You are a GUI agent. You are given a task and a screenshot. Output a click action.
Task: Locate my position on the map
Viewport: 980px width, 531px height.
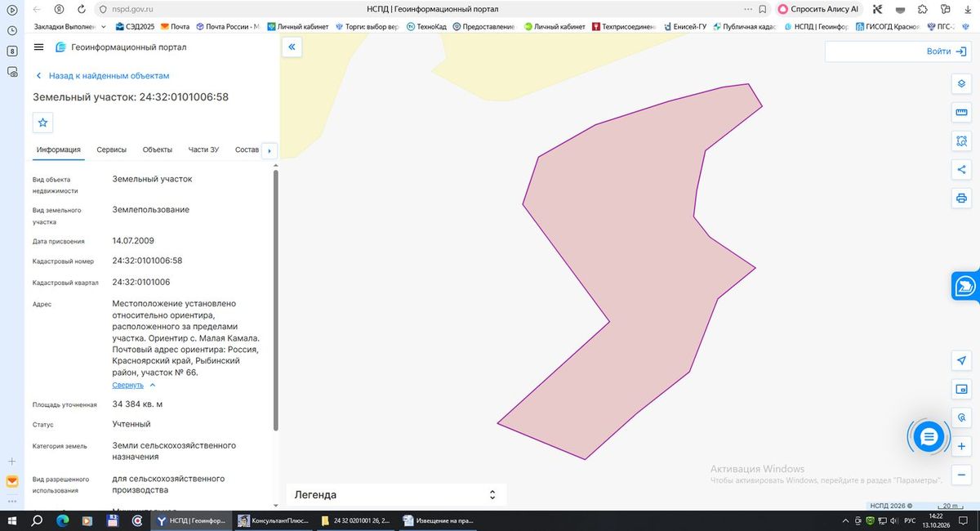pos(961,360)
